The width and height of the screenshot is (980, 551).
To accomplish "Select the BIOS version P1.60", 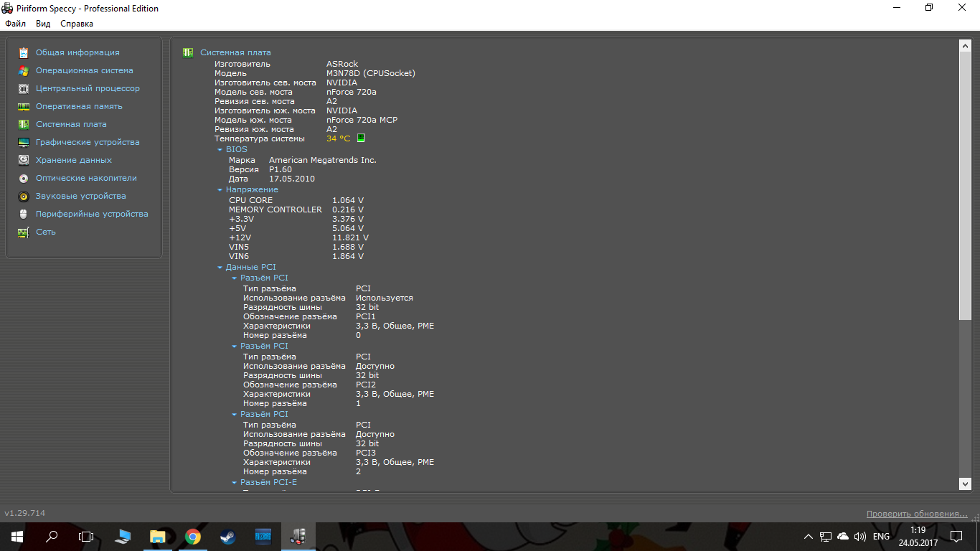I will click(x=281, y=169).
